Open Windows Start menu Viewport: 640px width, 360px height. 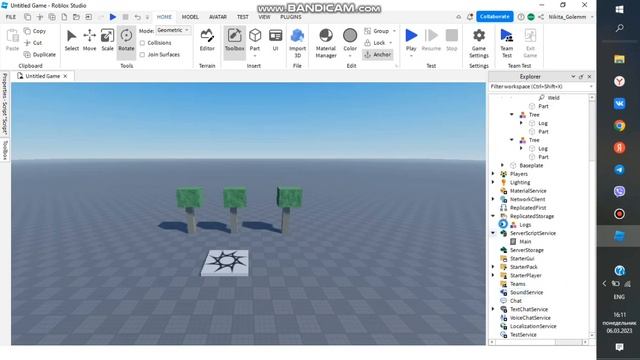[x=619, y=10]
